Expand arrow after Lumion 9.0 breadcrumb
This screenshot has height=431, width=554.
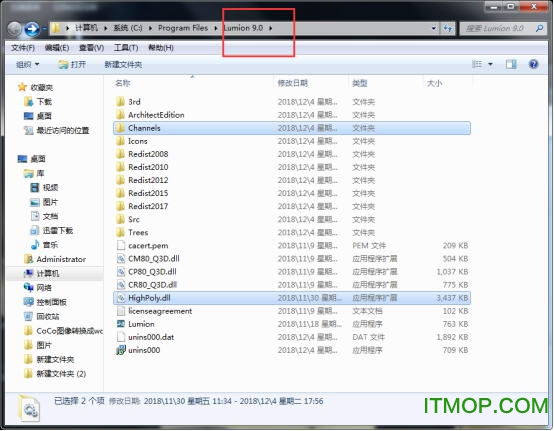coord(271,28)
